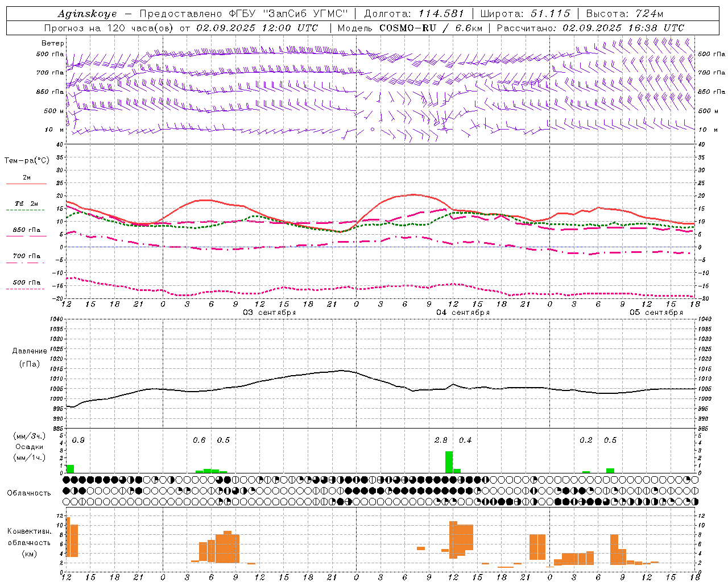The height and width of the screenshot is (582, 728).
Task: Click forecast line "Прогноз на 120 часа(ов)"
Action: pyautogui.click(x=108, y=28)
